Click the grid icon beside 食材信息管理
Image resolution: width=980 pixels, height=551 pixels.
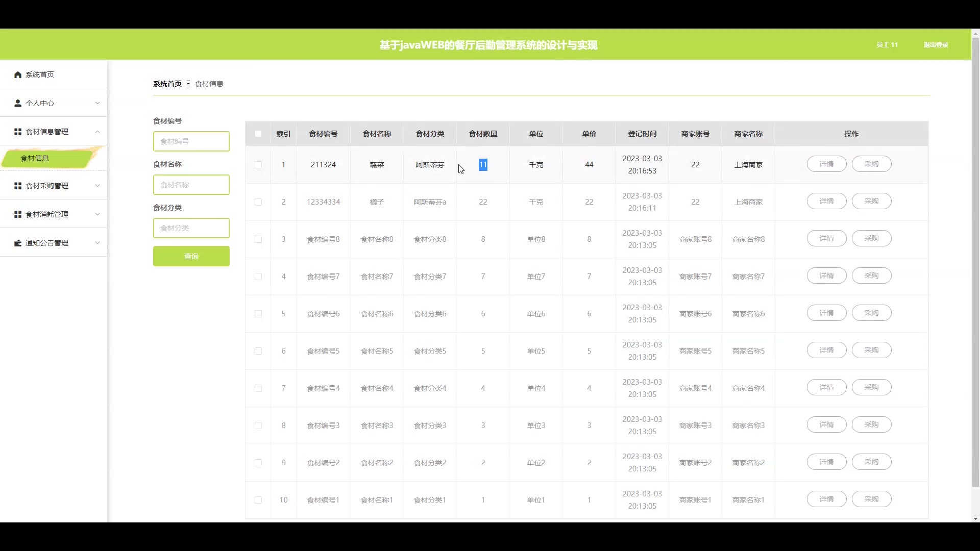(x=18, y=132)
